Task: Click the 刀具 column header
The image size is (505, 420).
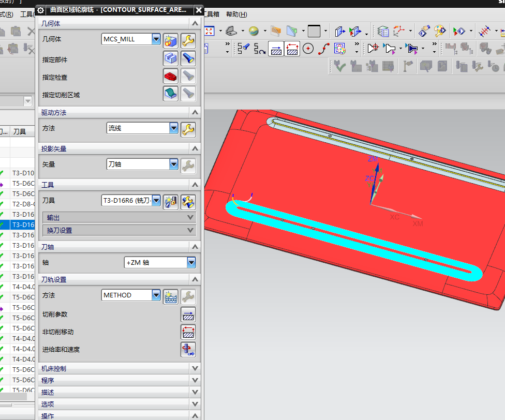Action: click(x=22, y=131)
